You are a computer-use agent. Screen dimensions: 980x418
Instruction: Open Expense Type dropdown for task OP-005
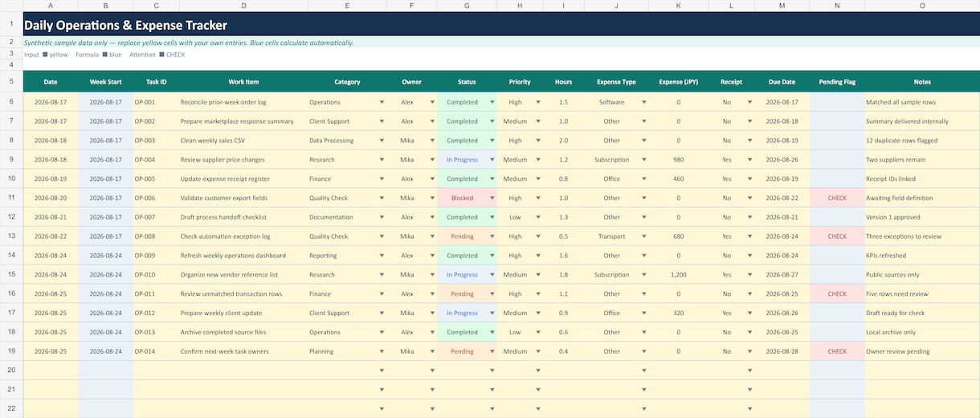coord(643,179)
